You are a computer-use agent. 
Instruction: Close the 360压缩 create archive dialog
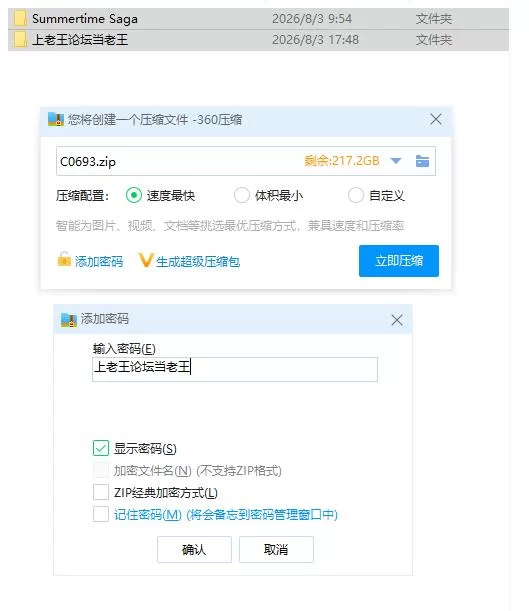click(436, 119)
